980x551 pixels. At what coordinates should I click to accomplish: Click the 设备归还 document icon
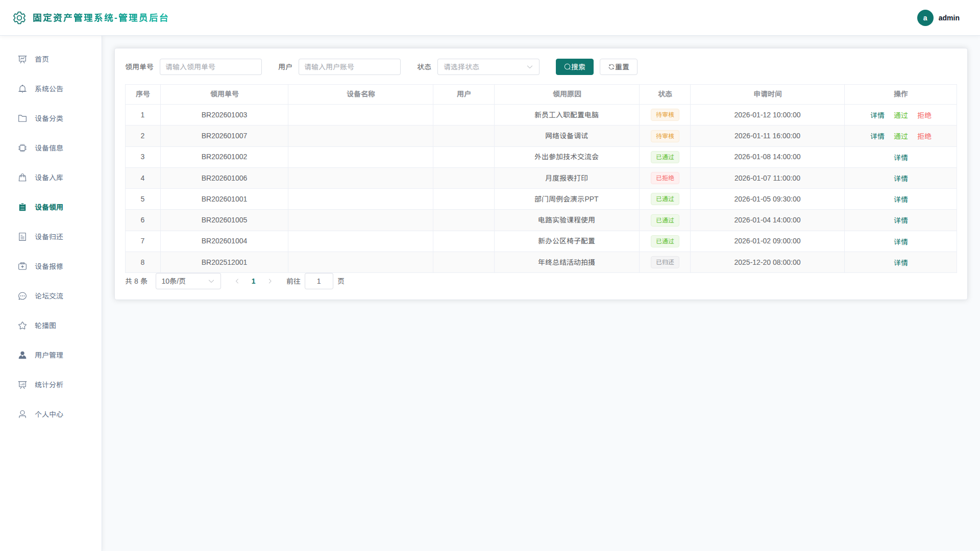tap(22, 237)
